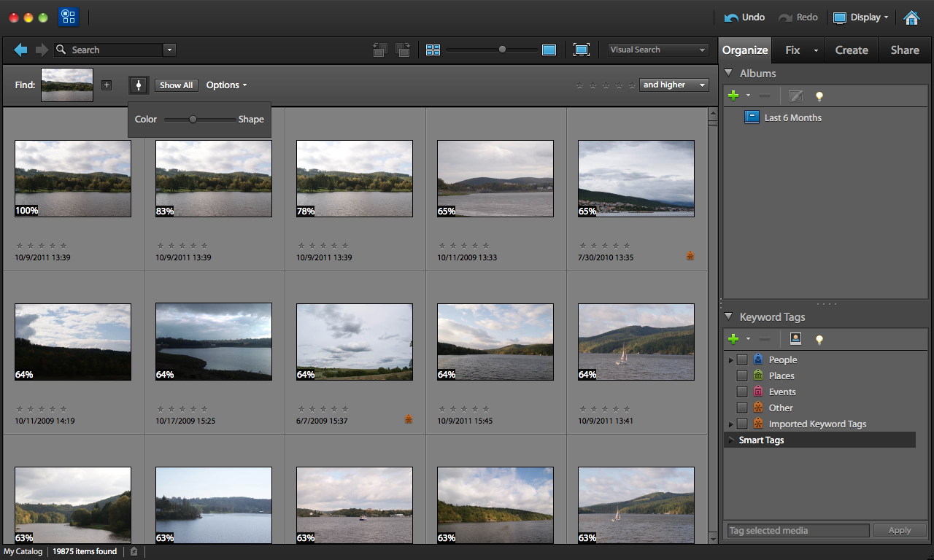Open full screen view
934x560 pixels.
pos(582,50)
